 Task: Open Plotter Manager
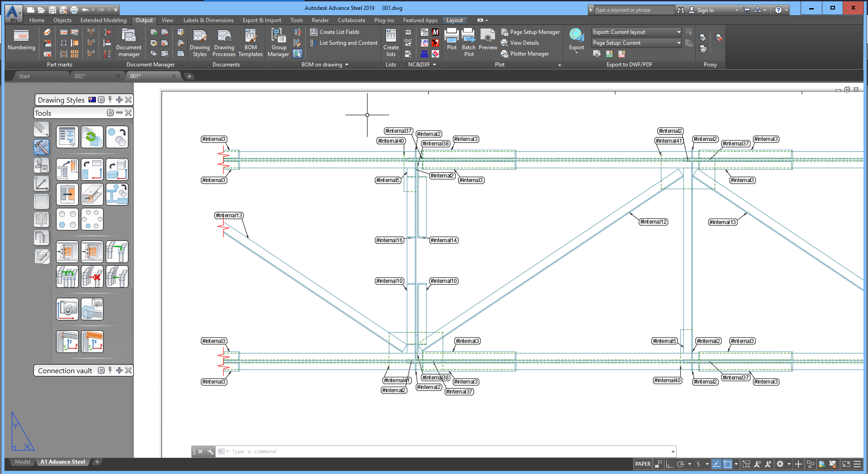[526, 53]
